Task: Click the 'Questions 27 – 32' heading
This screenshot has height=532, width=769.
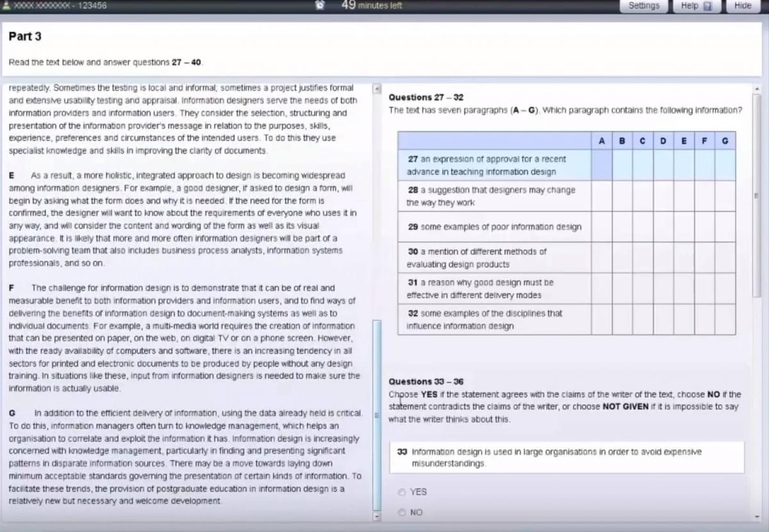Action: pyautogui.click(x=426, y=97)
